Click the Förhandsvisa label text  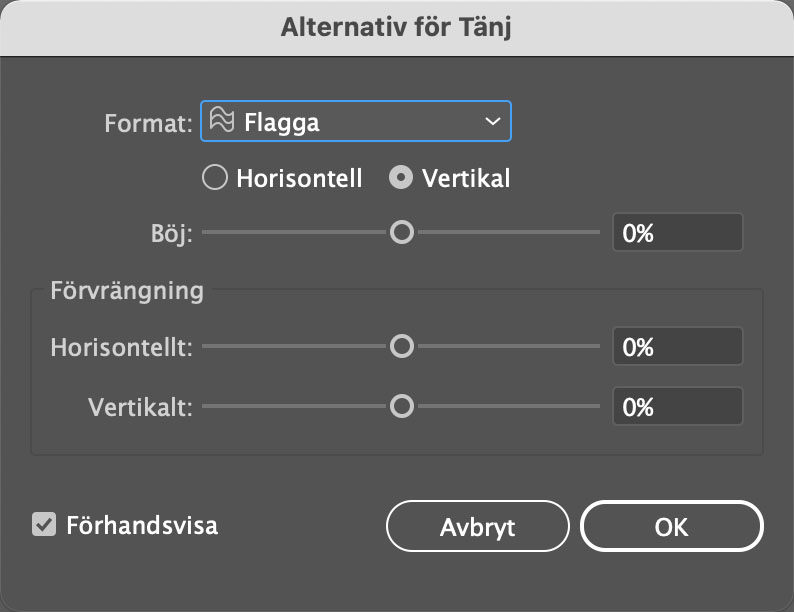point(142,525)
